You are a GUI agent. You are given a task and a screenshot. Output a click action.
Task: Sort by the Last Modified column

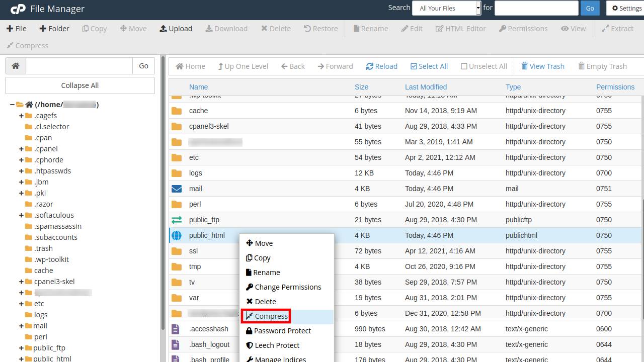(x=426, y=87)
